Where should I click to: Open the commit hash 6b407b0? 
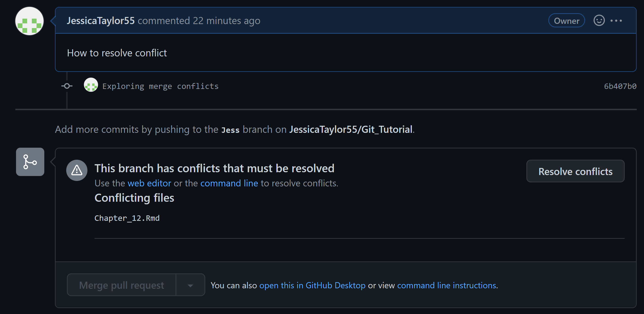pos(620,86)
